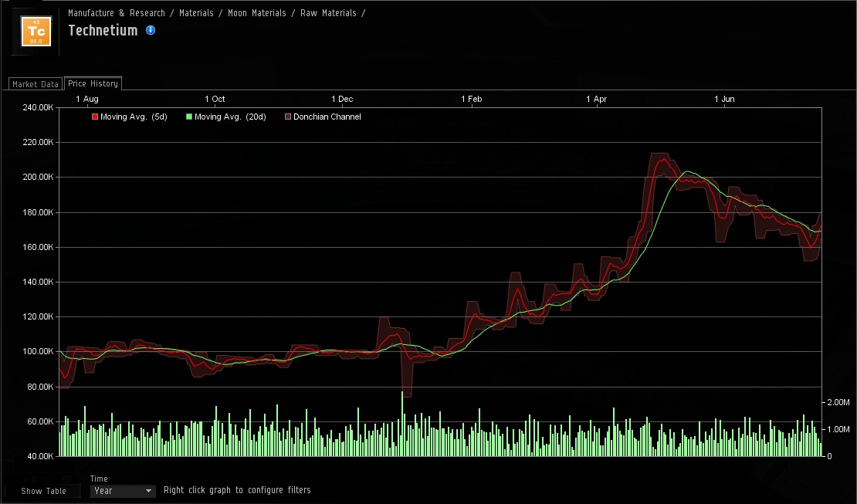Viewport: 857px width, 504px height.
Task: Click the 40.00K price axis label
Action: pos(40,456)
